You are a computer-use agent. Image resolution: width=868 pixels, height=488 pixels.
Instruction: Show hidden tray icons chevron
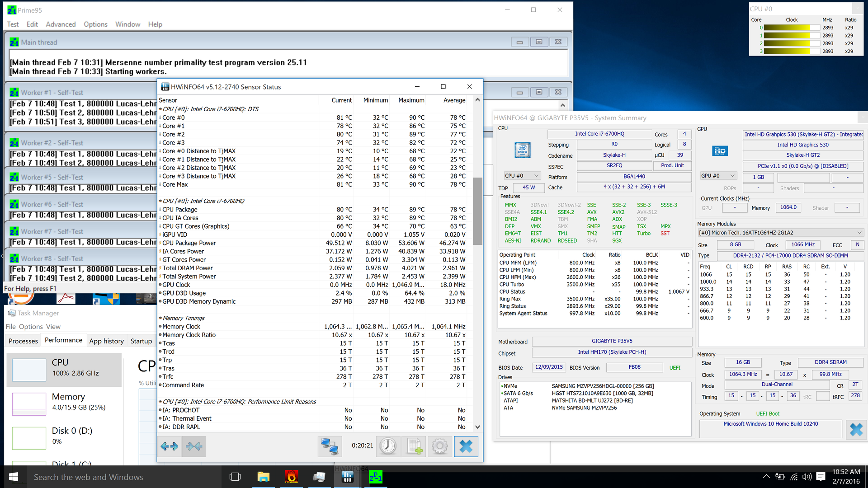(x=766, y=476)
